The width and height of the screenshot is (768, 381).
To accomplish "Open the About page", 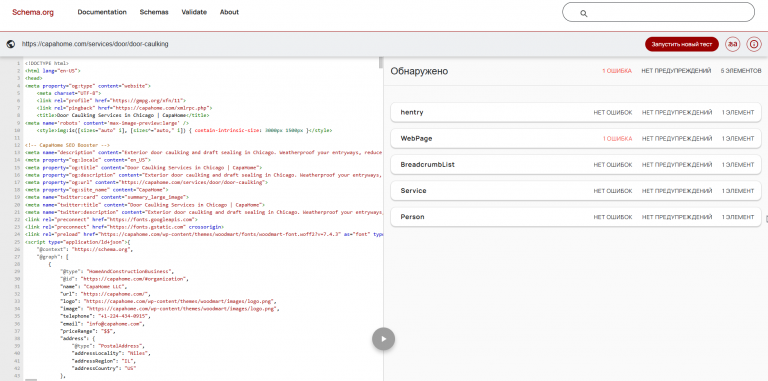I will (229, 12).
